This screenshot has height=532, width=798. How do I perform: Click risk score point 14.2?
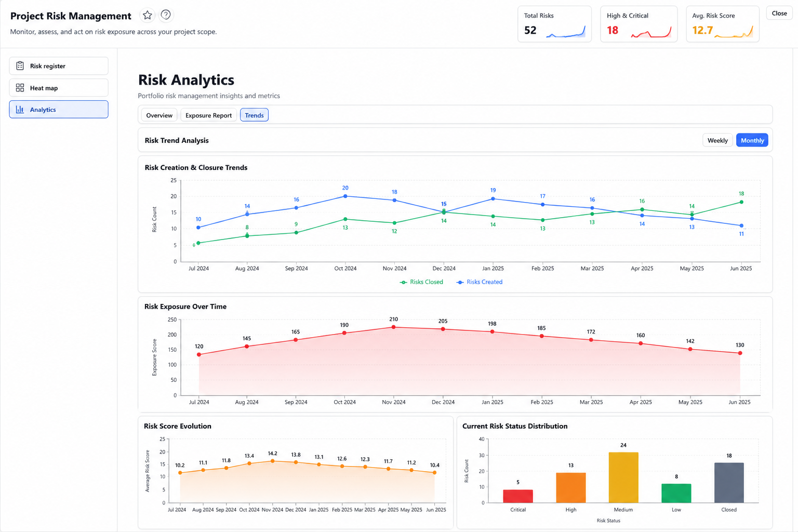273,461
